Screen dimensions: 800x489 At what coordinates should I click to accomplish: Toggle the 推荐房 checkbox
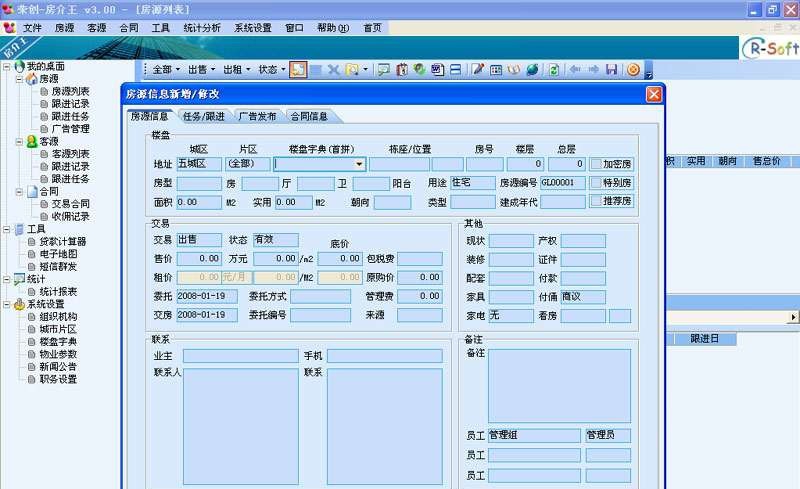tap(596, 201)
